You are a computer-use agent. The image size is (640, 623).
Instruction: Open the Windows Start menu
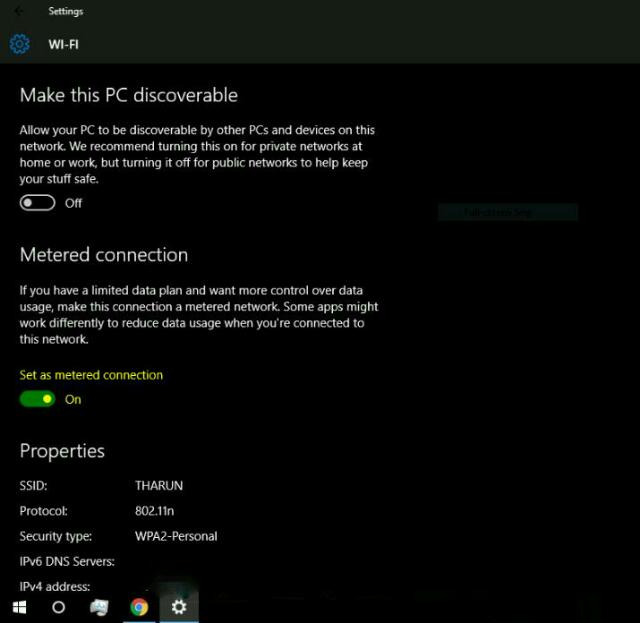[19, 606]
